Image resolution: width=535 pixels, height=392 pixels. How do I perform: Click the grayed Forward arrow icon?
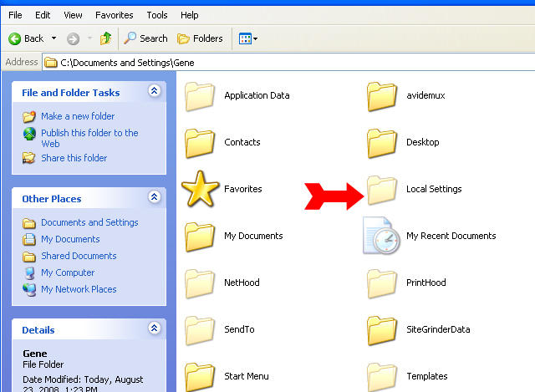(x=73, y=38)
